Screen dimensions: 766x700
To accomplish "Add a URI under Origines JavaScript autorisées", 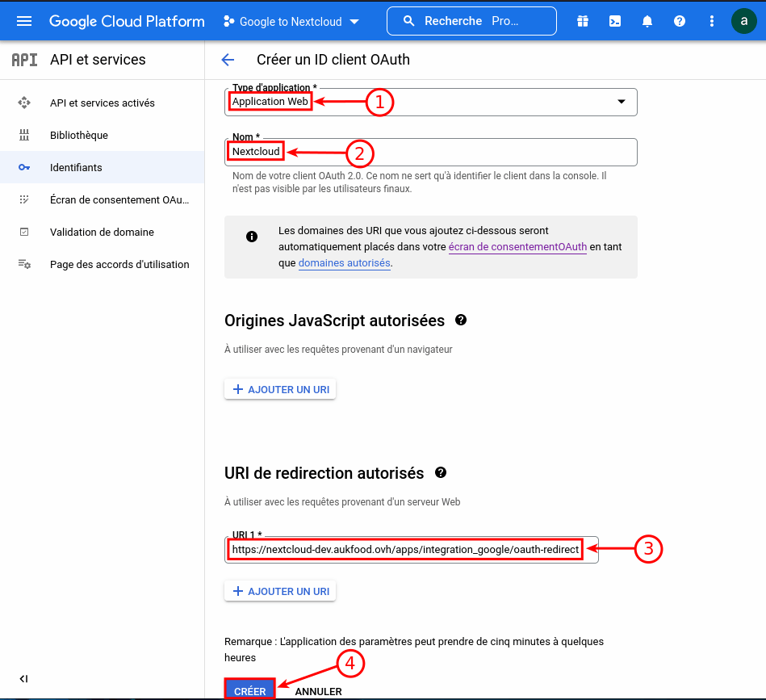I will [280, 389].
